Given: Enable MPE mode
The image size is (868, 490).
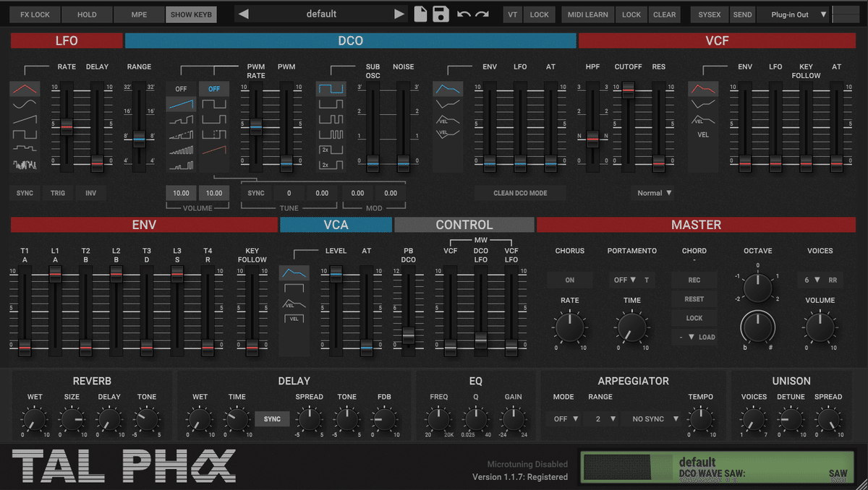Looking at the screenshot, I should [x=139, y=14].
